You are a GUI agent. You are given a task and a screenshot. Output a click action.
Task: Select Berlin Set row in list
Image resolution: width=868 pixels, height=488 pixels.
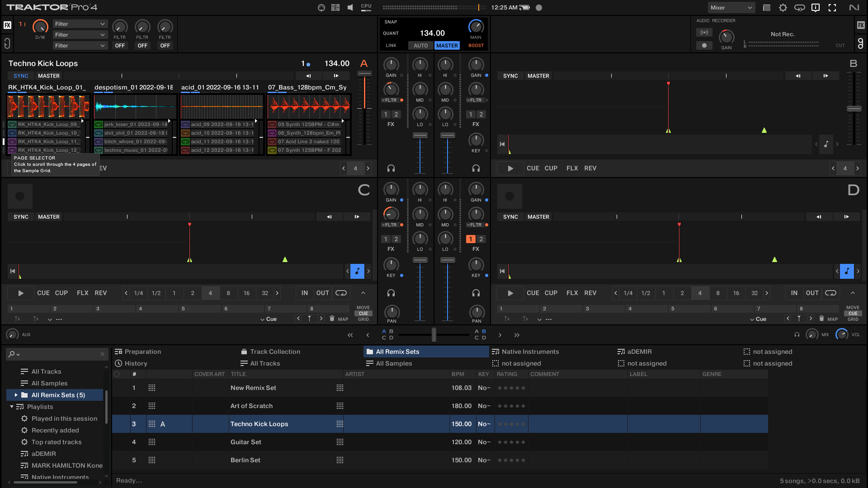tap(440, 460)
